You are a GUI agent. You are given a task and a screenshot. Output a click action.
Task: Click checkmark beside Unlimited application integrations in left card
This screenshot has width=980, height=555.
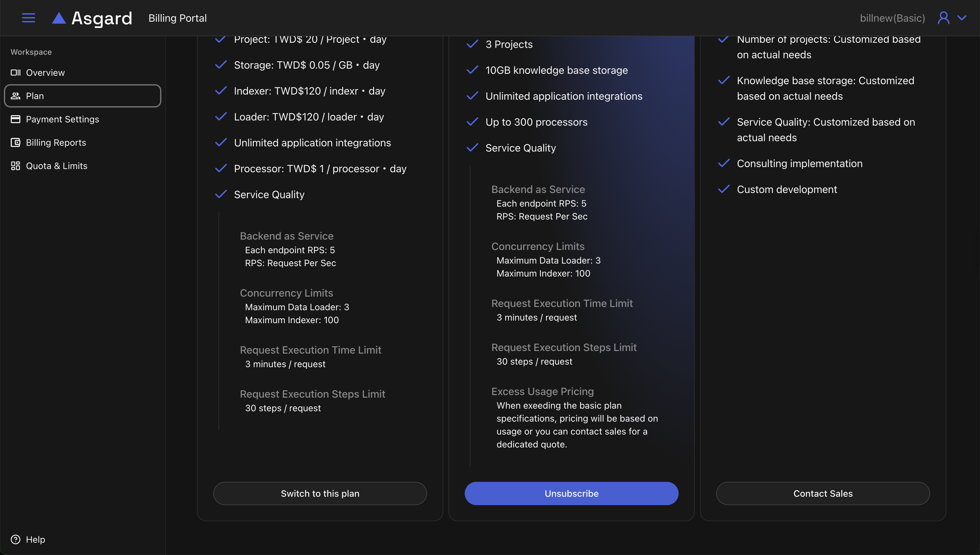coord(221,142)
